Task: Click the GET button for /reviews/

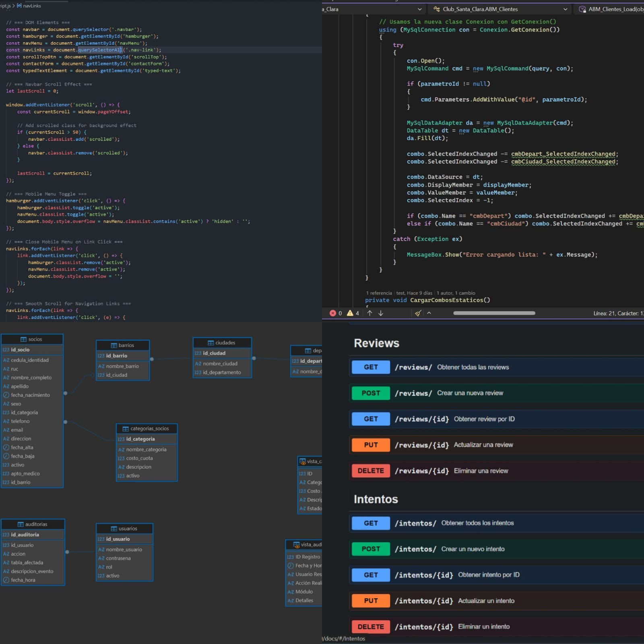Action: pos(370,367)
